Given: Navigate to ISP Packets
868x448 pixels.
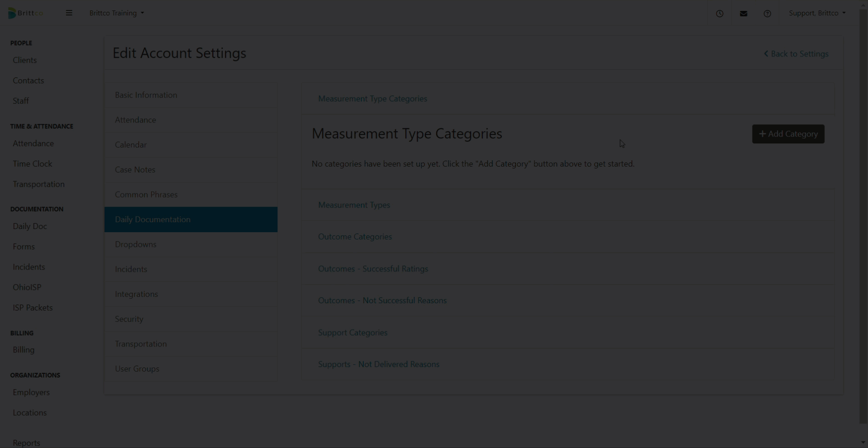Looking at the screenshot, I should (x=32, y=307).
